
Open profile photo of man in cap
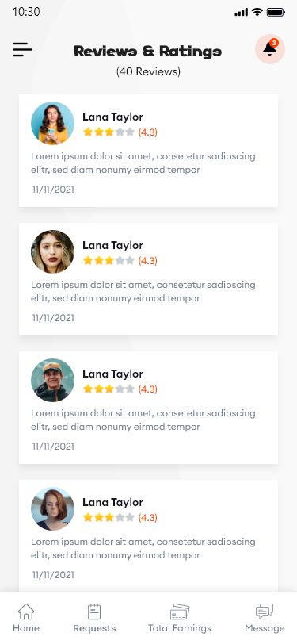[52, 381]
